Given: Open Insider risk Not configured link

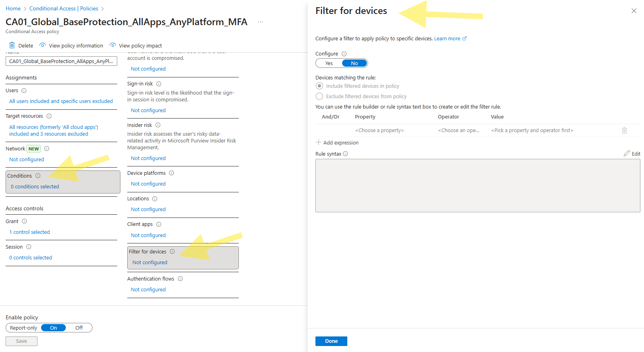Looking at the screenshot, I should (148, 158).
